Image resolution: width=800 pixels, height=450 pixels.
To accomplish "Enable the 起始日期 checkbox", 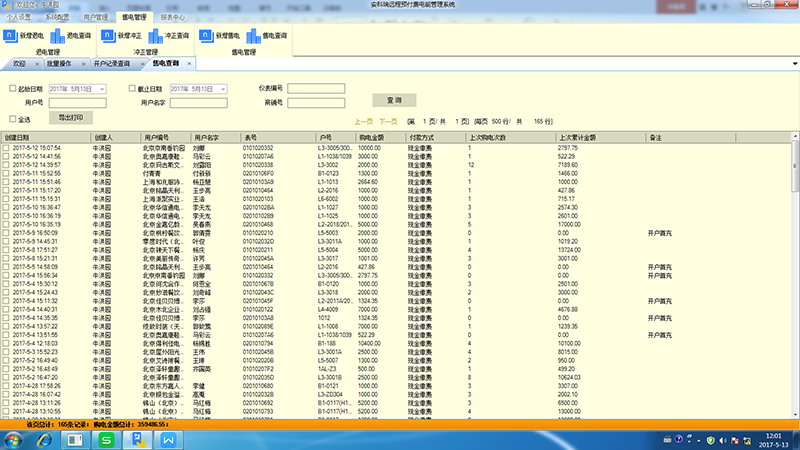I will tap(11, 89).
